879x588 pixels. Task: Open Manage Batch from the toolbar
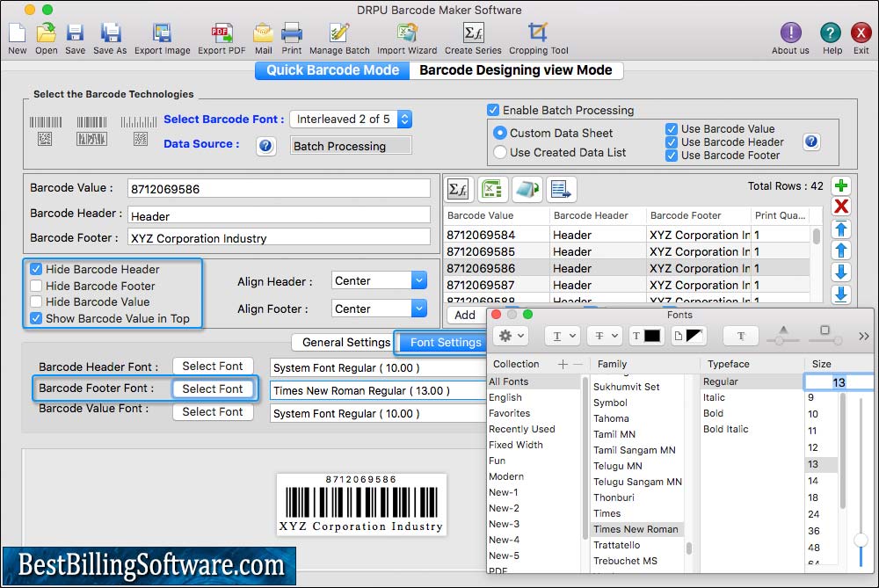pyautogui.click(x=339, y=33)
